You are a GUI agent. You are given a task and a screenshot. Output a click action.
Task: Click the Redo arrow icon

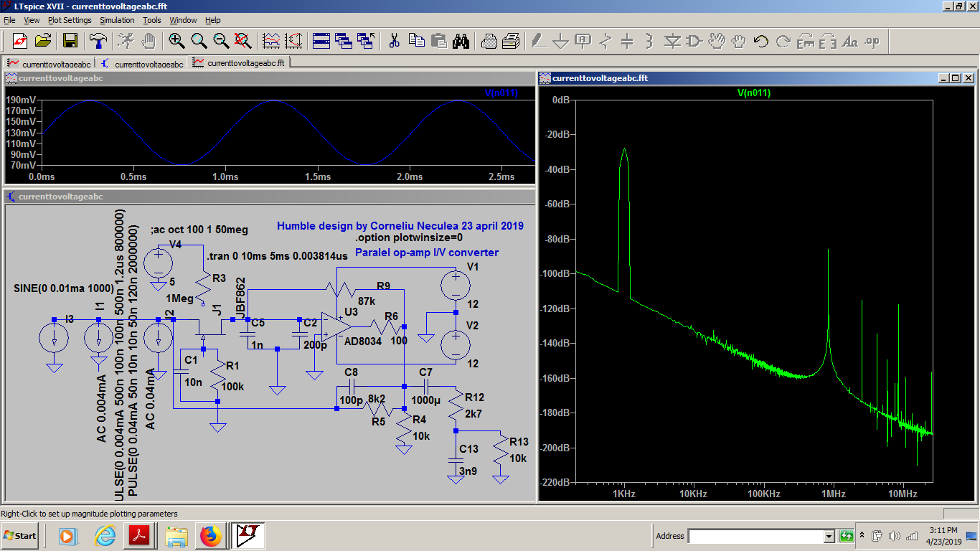pos(783,41)
